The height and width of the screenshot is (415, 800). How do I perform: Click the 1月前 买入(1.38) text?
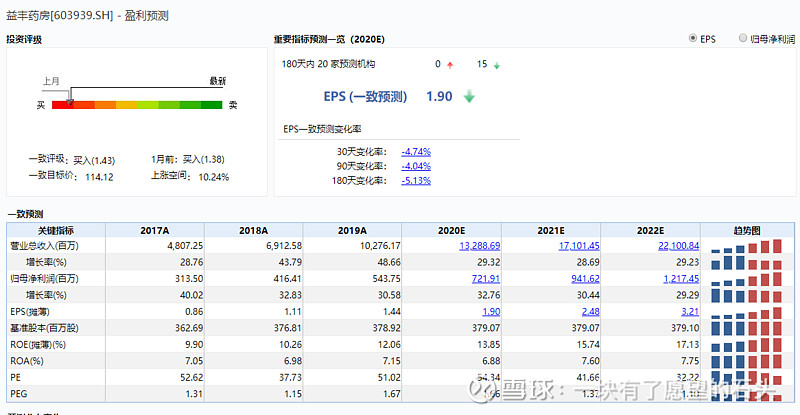188,160
